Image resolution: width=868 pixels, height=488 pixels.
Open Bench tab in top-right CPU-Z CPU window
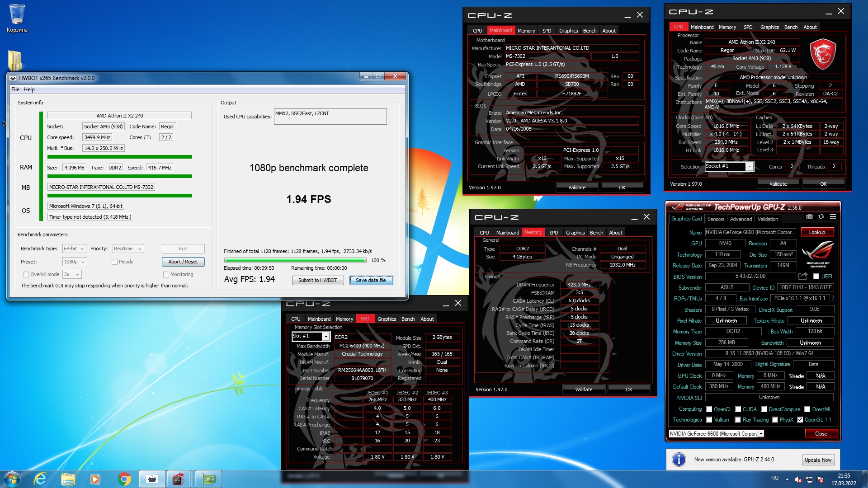point(791,27)
